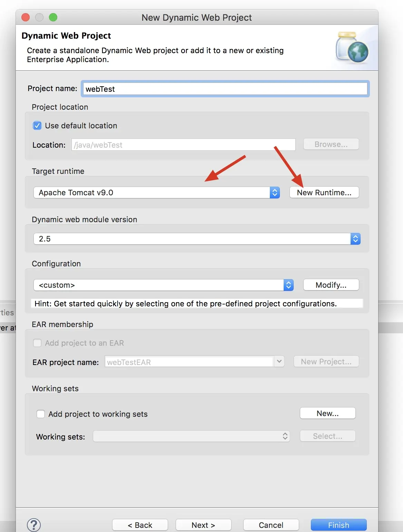
Task: Click the EAR membership group label
Action: click(62, 324)
